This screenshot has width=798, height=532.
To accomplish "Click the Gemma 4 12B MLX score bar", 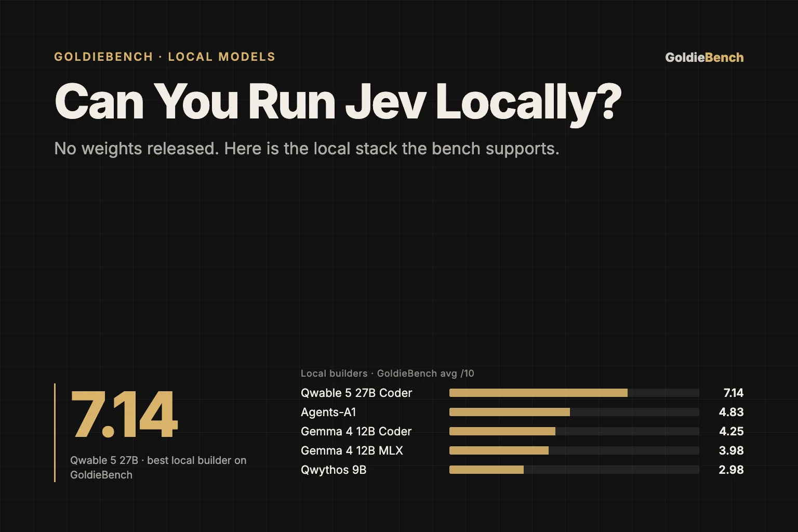I will (x=574, y=450).
